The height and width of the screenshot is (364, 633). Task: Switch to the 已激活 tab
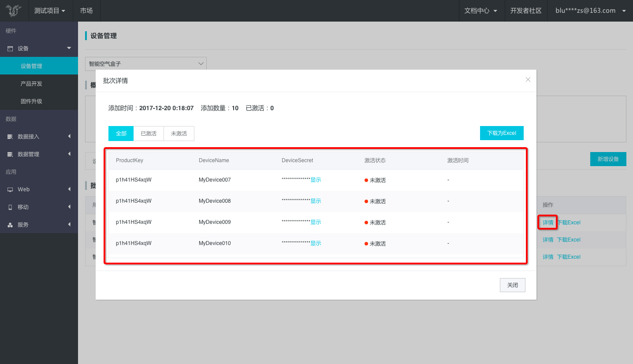click(x=149, y=134)
